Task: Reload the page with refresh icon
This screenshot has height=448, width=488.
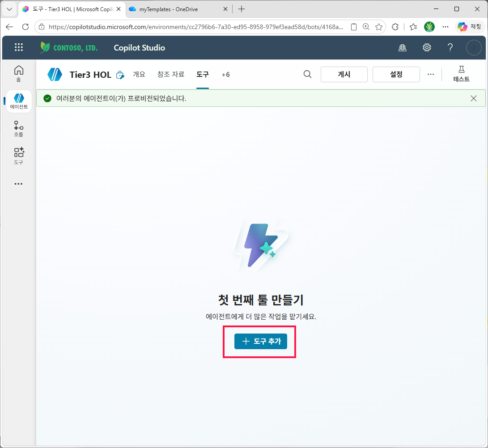Action: (25, 27)
